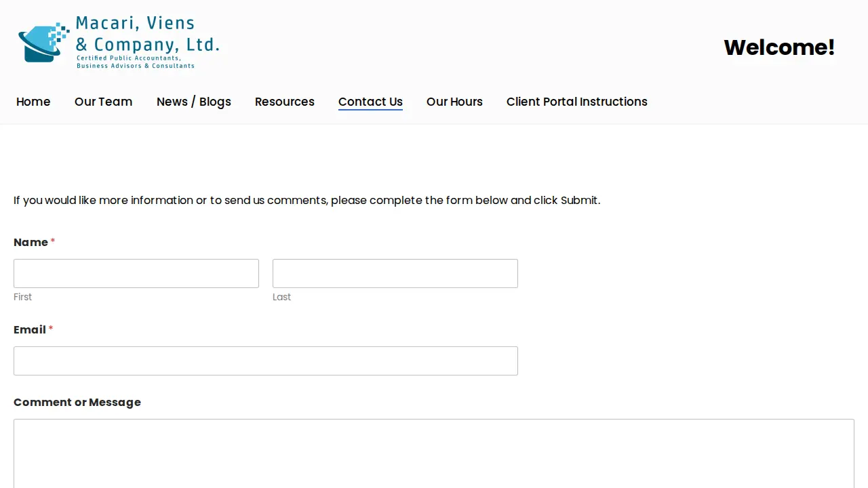Click the Contact Us navigation link
868x488 pixels.
tap(370, 102)
